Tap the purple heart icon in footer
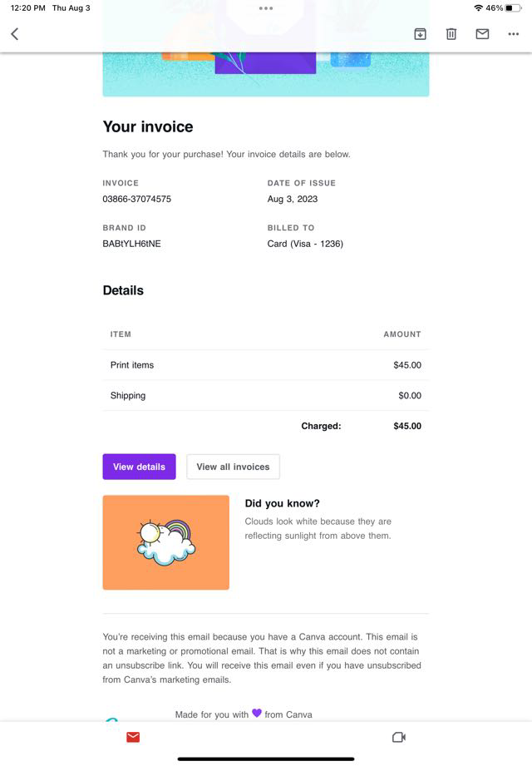532x766 pixels. click(x=257, y=713)
